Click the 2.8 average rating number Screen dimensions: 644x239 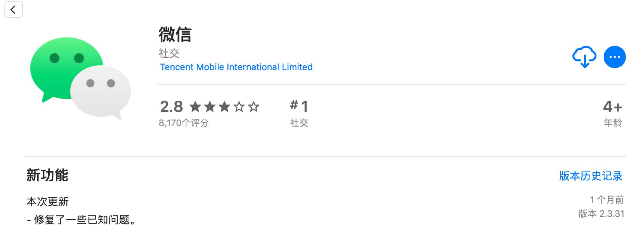[171, 107]
